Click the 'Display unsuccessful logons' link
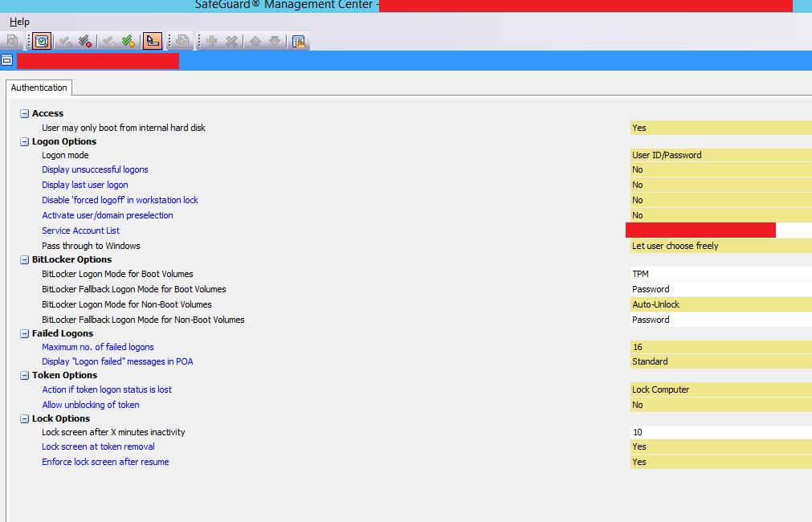Image resolution: width=812 pixels, height=522 pixels. pos(95,169)
